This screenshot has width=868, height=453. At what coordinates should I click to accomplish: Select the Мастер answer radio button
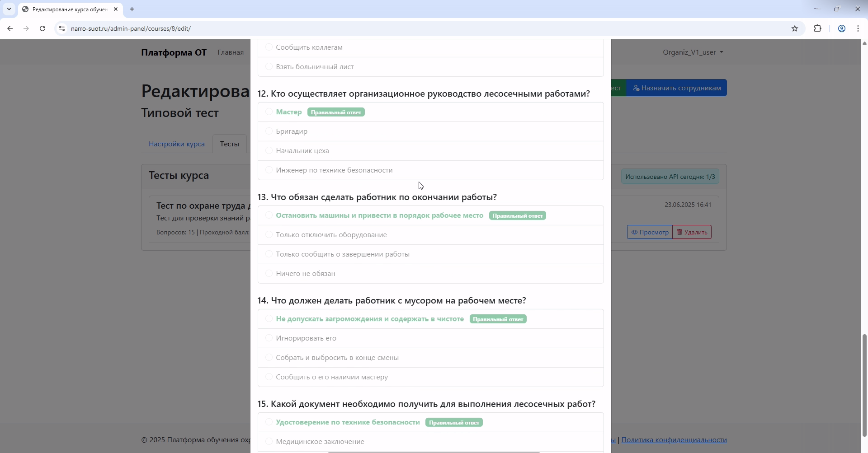(269, 112)
